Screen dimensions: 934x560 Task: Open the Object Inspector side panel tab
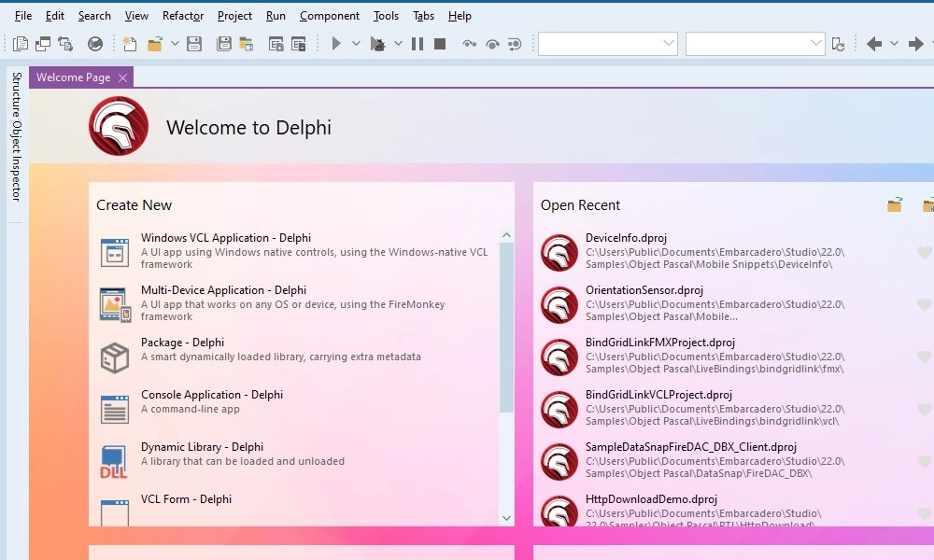(17, 161)
